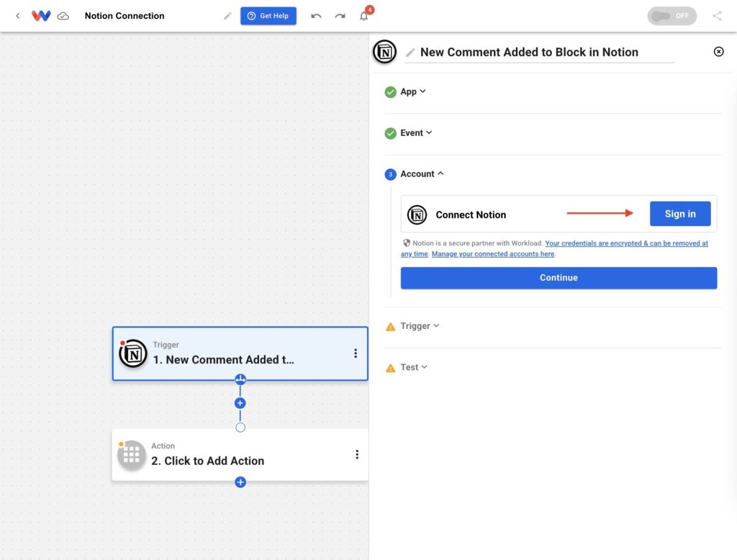Open the Get Help button

click(268, 16)
